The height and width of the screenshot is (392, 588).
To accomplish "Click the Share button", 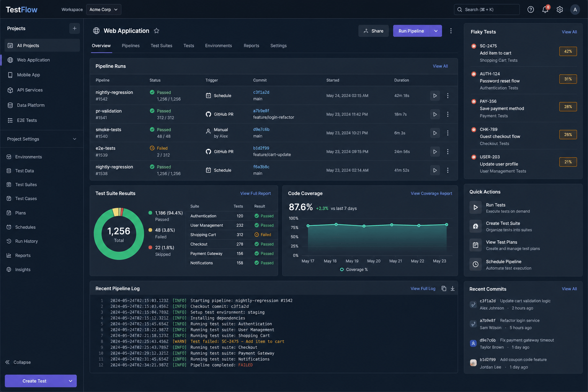I will (374, 31).
